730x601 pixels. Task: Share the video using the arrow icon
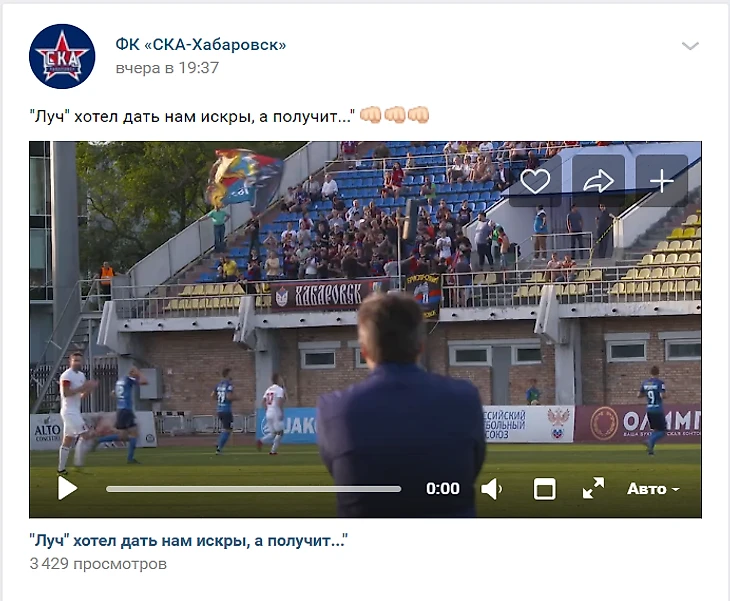click(x=598, y=181)
